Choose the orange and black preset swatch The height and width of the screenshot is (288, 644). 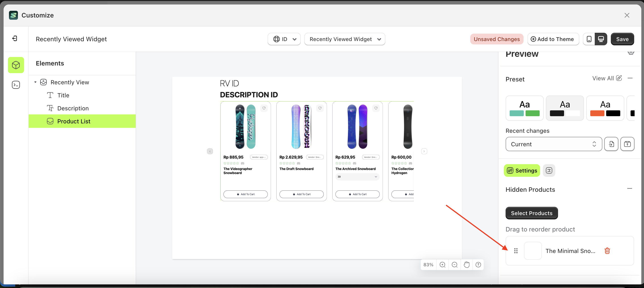(605, 108)
